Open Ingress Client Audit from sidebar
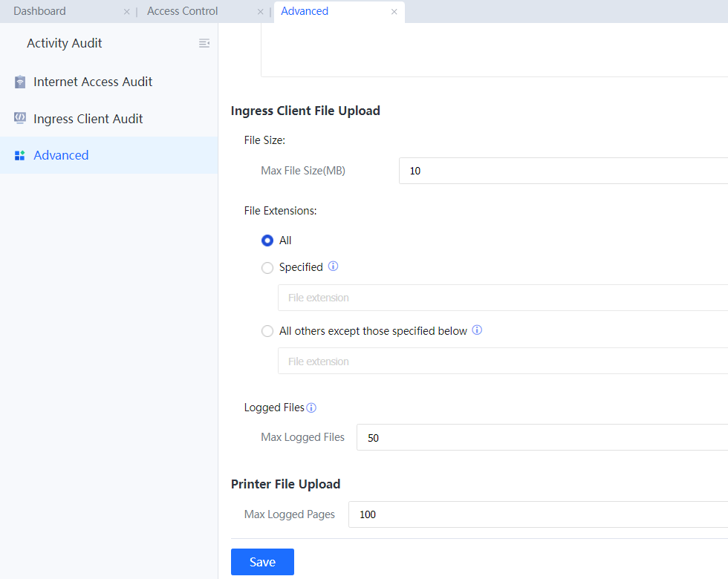The height and width of the screenshot is (579, 728). pyautogui.click(x=88, y=119)
